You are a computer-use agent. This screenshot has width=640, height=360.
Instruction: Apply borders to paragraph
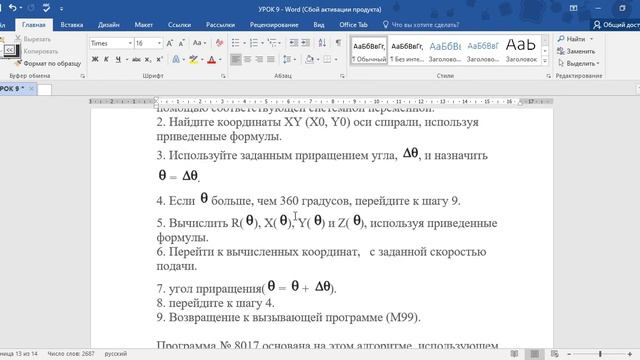[327, 60]
